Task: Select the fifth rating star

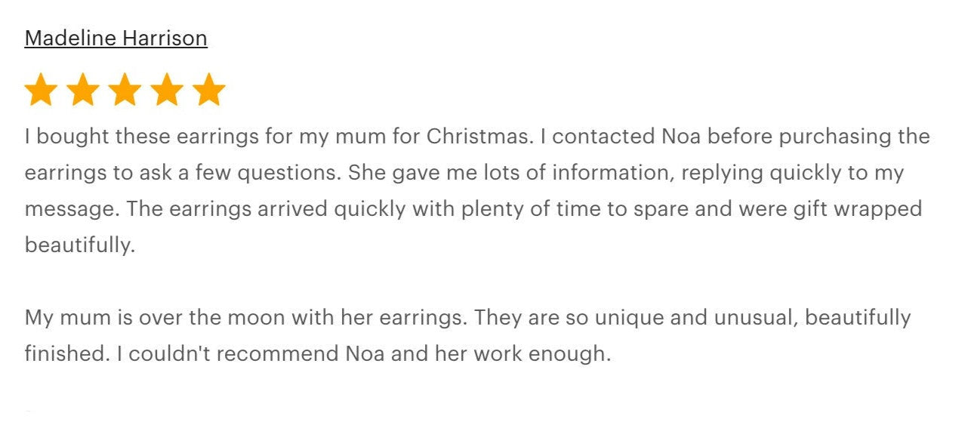Action: click(x=208, y=90)
